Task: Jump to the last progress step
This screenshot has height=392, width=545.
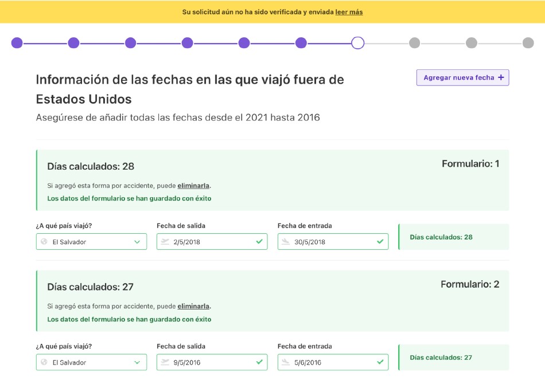Action: tap(528, 43)
